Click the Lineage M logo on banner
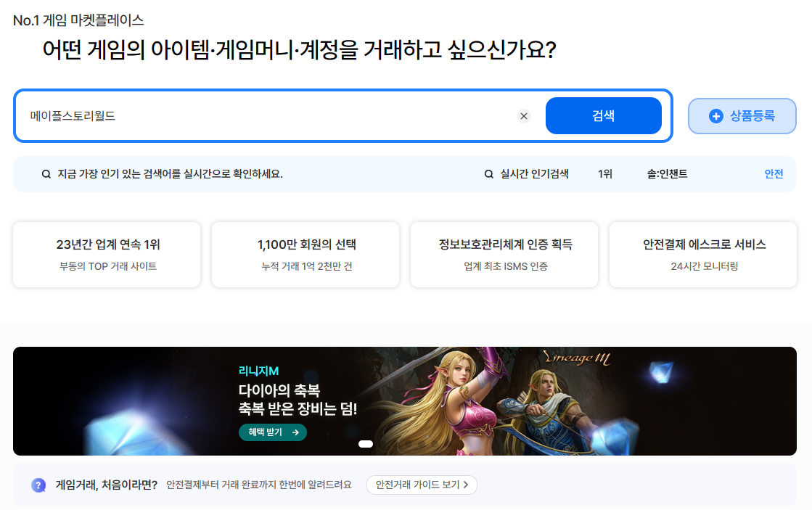Image resolution: width=812 pixels, height=510 pixels. [577, 358]
